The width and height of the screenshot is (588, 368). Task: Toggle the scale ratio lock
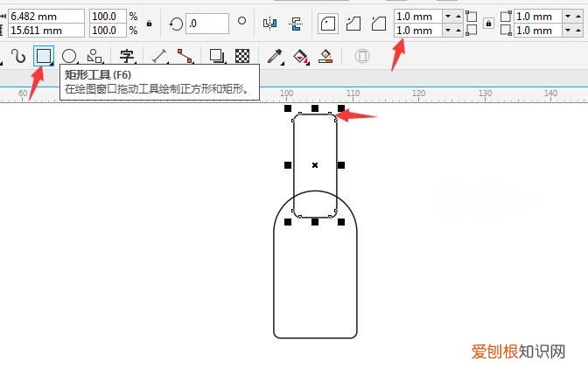point(150,23)
